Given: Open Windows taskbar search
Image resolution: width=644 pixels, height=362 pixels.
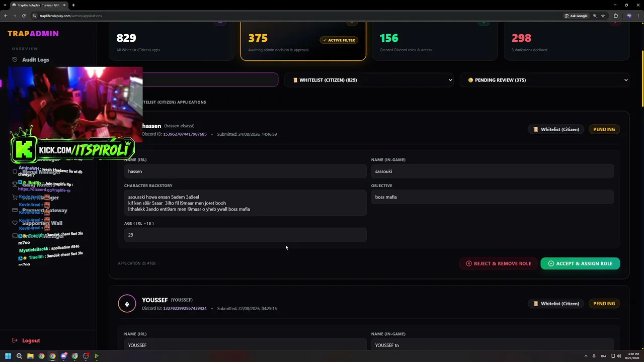Looking at the screenshot, I should (19, 356).
